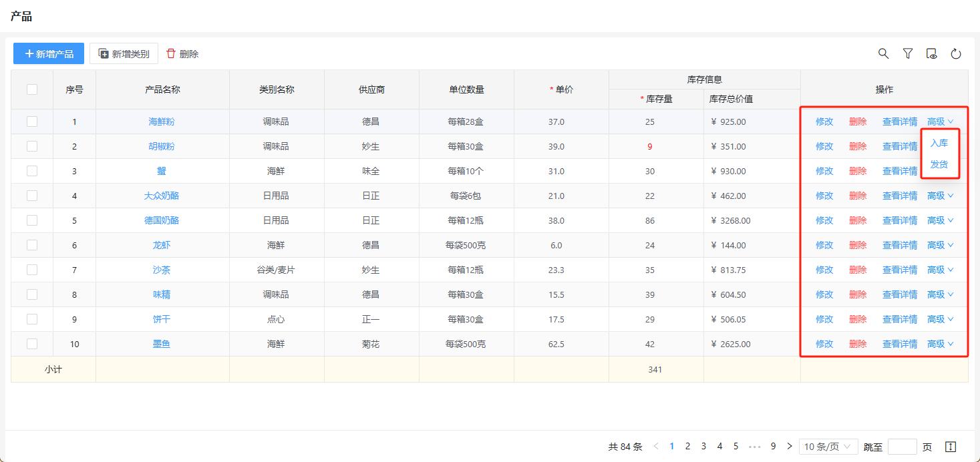
Task: Expand the 高级 dropdown for row 10 墨鱼
Action: 940,344
